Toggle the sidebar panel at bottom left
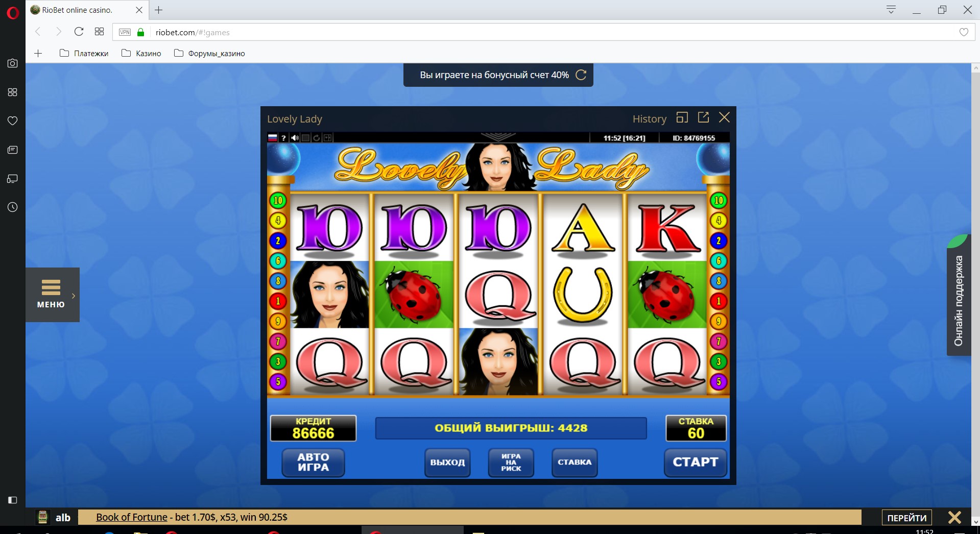This screenshot has height=534, width=980. point(13,500)
